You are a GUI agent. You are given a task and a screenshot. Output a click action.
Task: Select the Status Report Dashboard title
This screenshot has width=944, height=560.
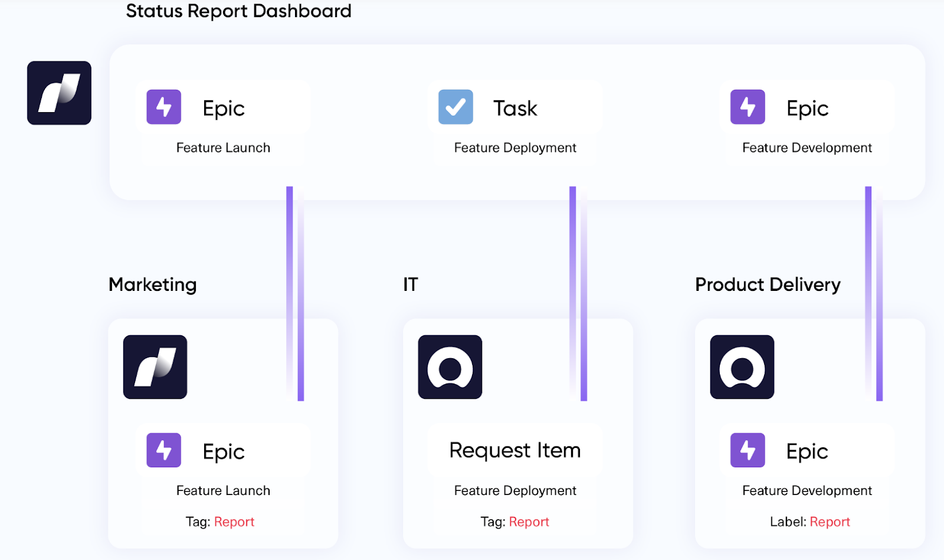click(239, 11)
